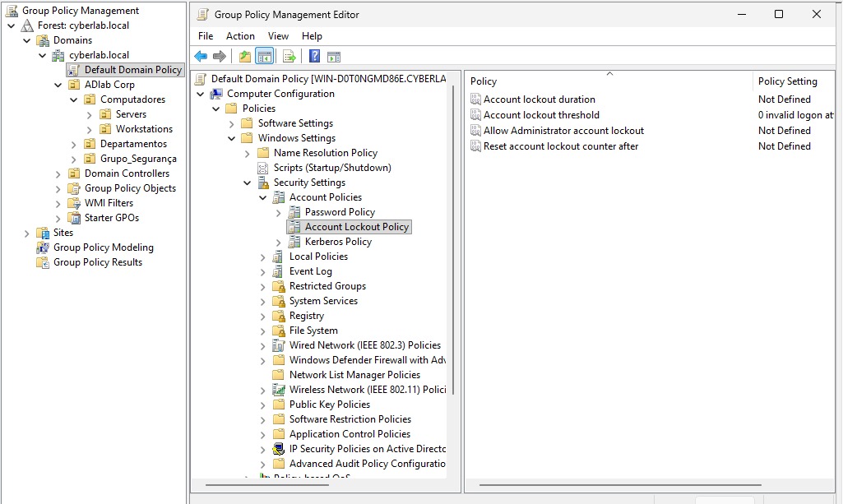This screenshot has width=843, height=504.
Task: Collapse the ADlab Corp OU
Action: [58, 85]
